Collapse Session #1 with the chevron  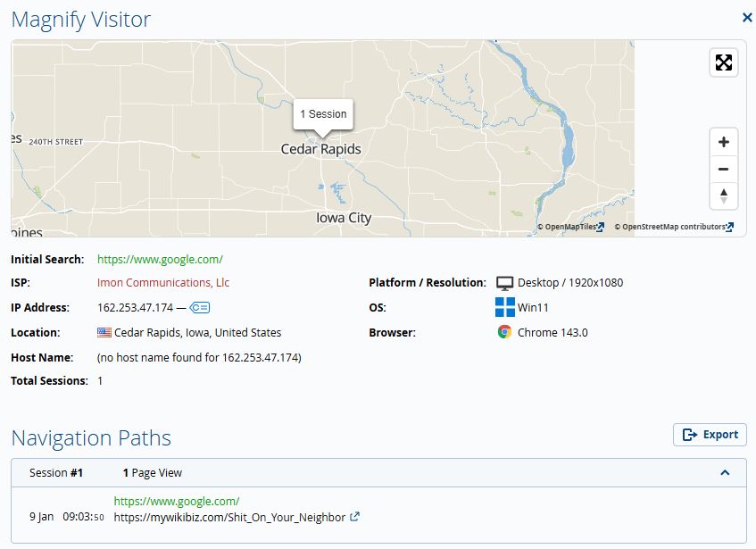coord(725,472)
